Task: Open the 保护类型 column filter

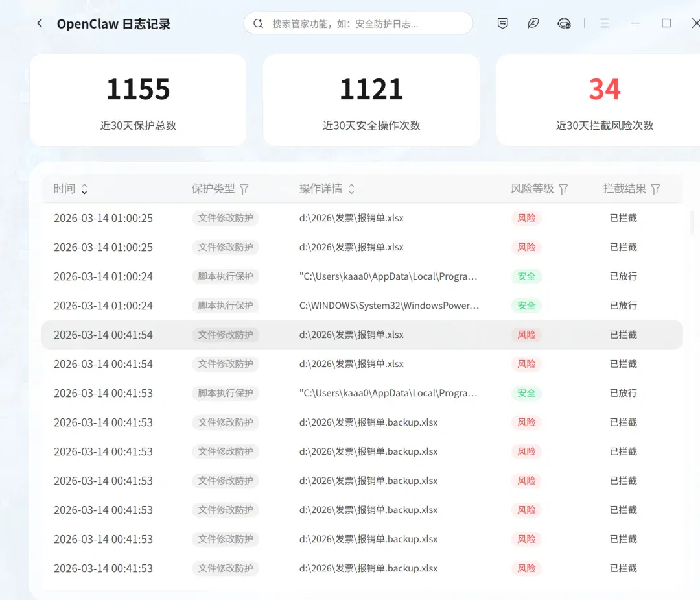Action: (244, 189)
